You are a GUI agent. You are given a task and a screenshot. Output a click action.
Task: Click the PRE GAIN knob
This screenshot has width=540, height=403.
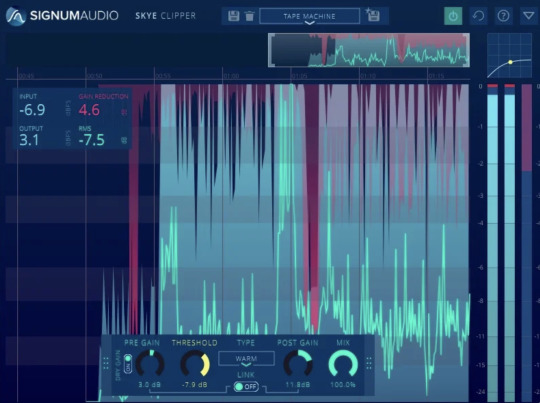click(x=150, y=363)
